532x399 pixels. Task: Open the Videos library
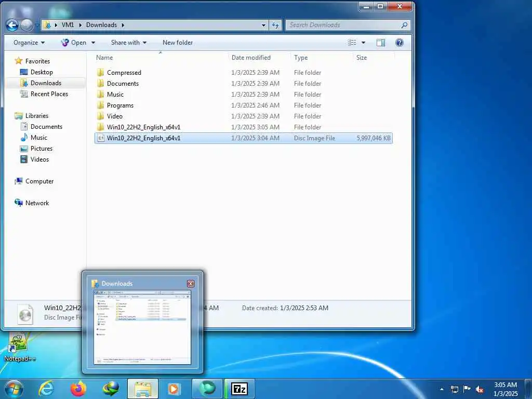tap(39, 159)
